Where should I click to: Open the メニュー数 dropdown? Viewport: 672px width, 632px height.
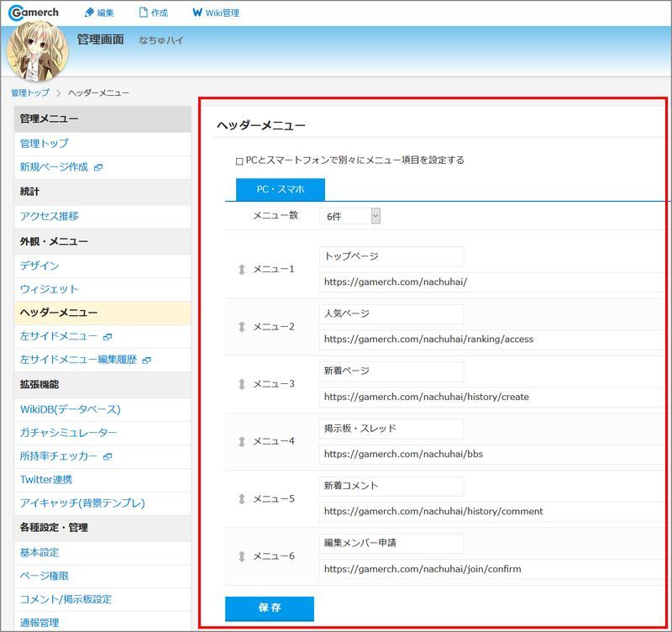coord(349,216)
